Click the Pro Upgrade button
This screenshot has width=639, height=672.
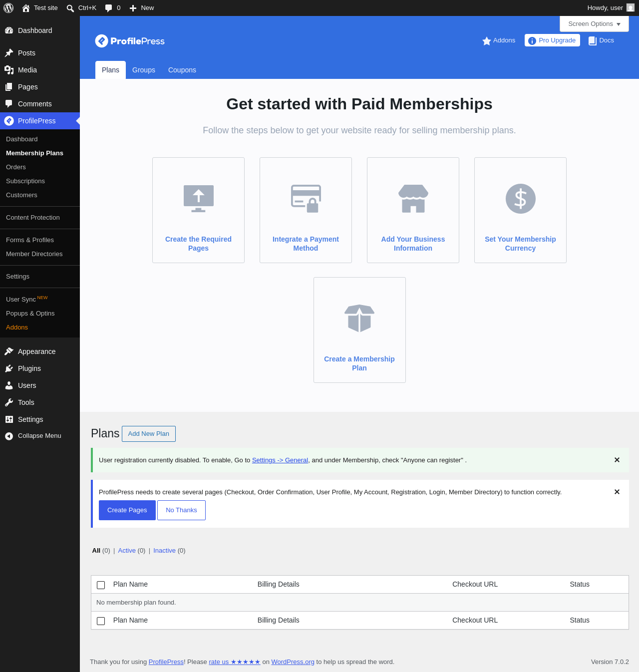552,40
